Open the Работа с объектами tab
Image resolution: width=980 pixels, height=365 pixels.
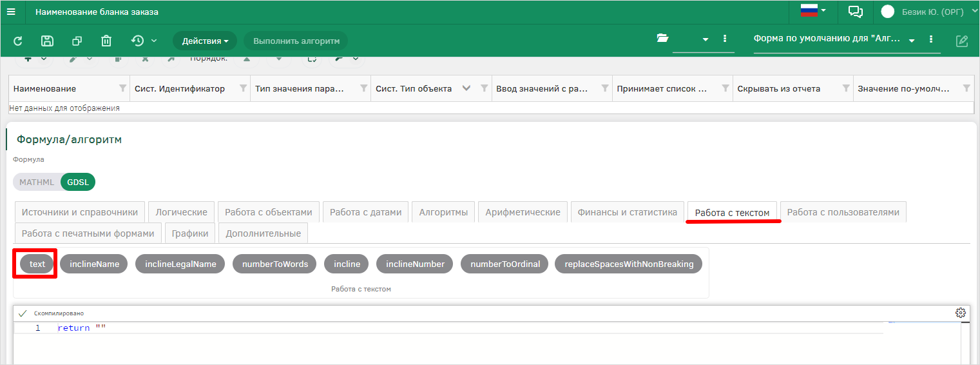point(269,212)
